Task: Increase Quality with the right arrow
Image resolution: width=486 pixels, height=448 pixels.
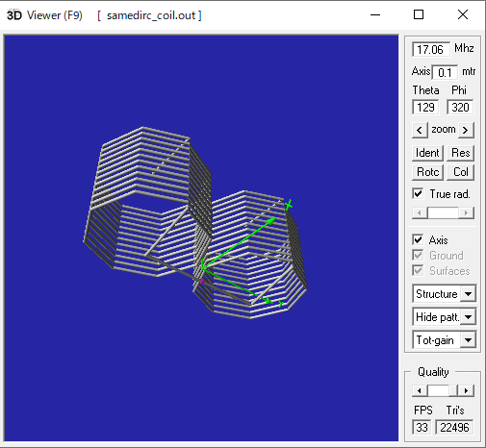Action: (x=467, y=390)
